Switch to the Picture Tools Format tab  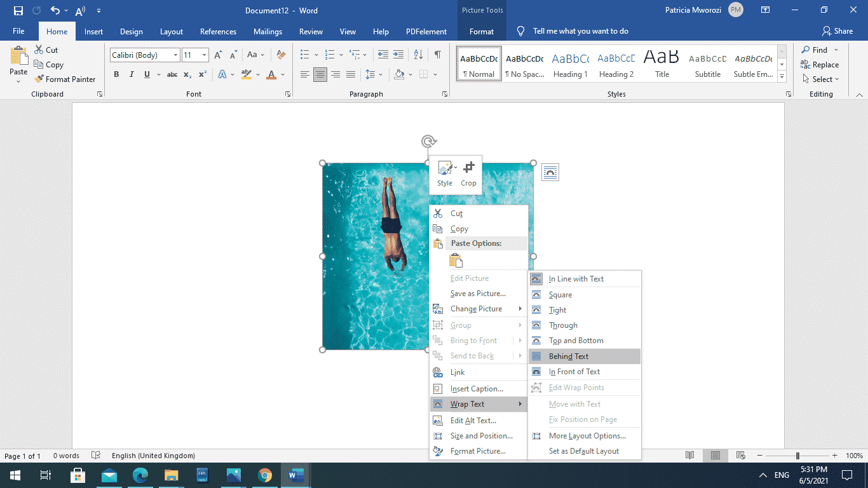point(481,30)
